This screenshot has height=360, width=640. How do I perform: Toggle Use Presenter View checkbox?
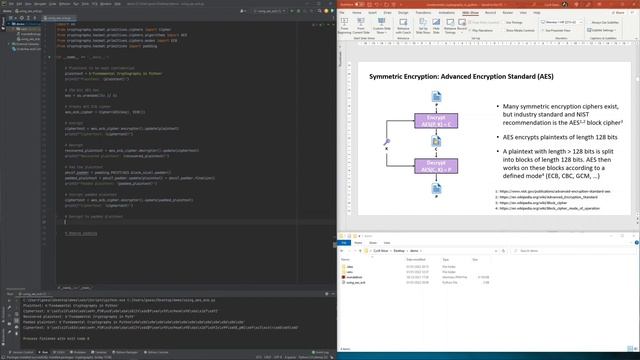click(557, 31)
